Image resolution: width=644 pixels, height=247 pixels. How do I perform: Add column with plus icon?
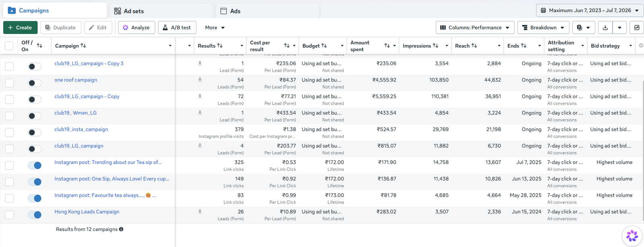641,45
